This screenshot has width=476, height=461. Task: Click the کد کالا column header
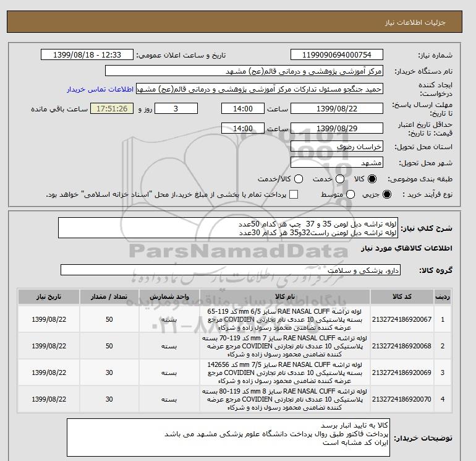tap(402, 296)
